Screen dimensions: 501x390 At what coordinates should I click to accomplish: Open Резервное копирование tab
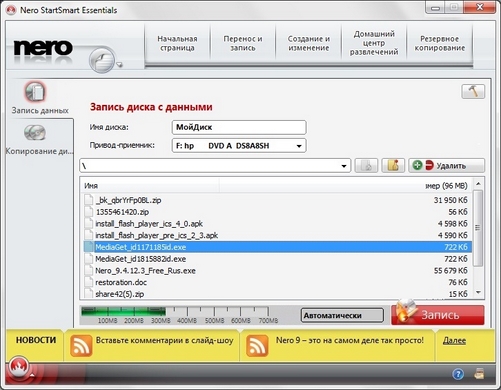pyautogui.click(x=440, y=43)
